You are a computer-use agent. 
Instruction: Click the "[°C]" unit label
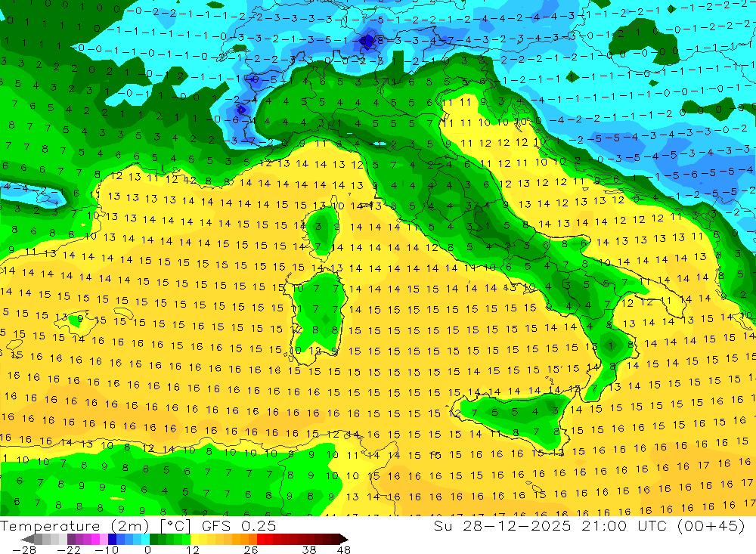pyautogui.click(x=175, y=526)
